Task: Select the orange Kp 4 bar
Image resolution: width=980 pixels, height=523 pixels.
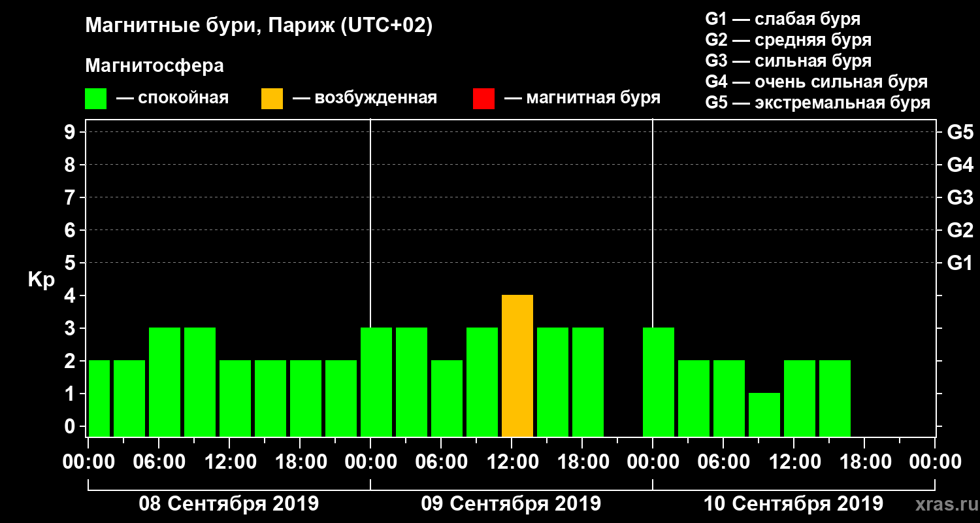Action: click(x=517, y=366)
